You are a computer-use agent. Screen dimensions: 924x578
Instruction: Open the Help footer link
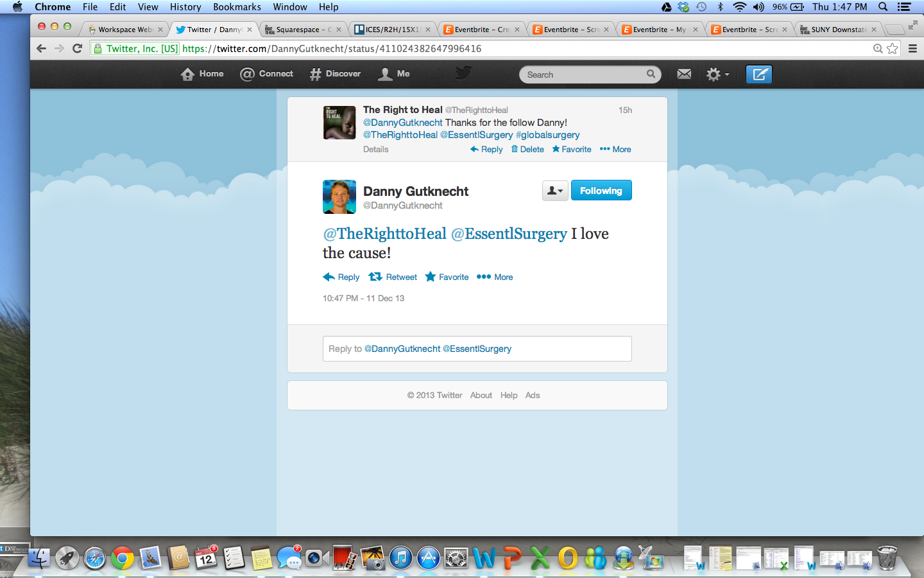(509, 396)
